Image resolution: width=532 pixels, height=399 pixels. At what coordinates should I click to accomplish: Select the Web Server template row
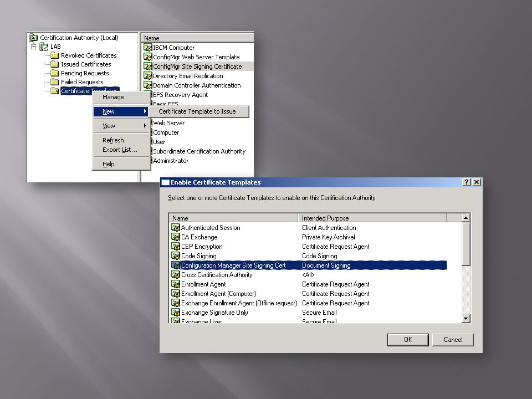168,123
